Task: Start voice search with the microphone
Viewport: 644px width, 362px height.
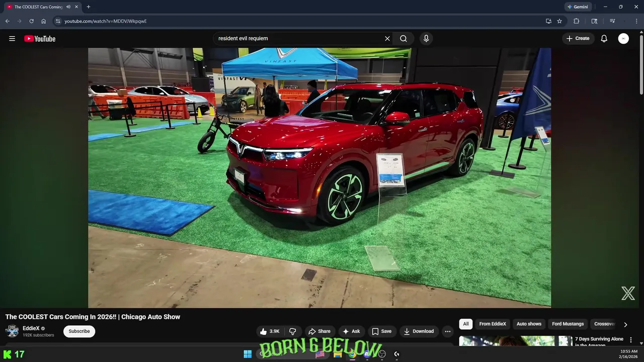Action: tap(426, 38)
